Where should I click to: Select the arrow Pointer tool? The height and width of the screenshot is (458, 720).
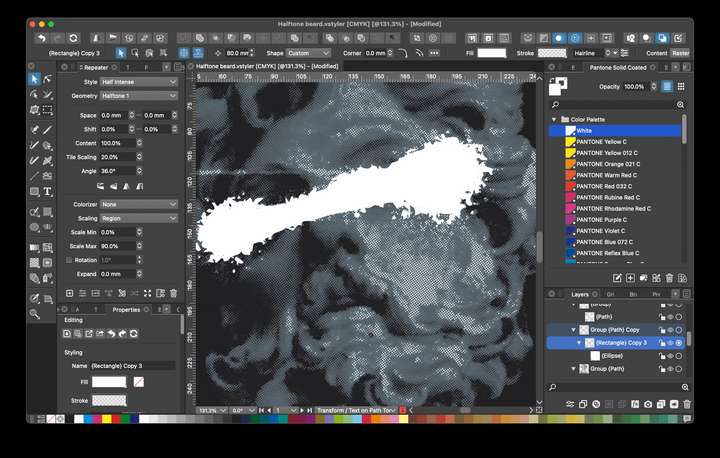click(x=34, y=79)
